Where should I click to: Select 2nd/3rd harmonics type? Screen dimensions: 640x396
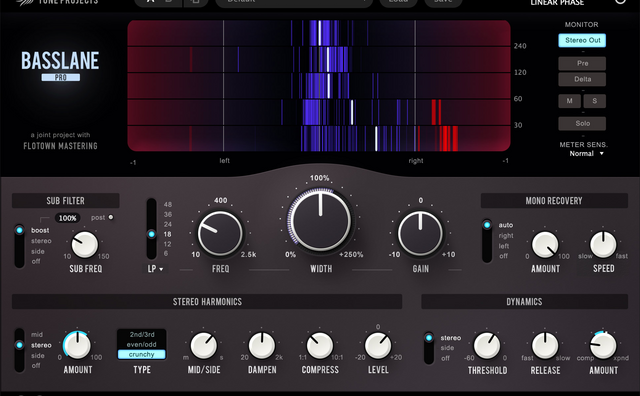pyautogui.click(x=142, y=334)
